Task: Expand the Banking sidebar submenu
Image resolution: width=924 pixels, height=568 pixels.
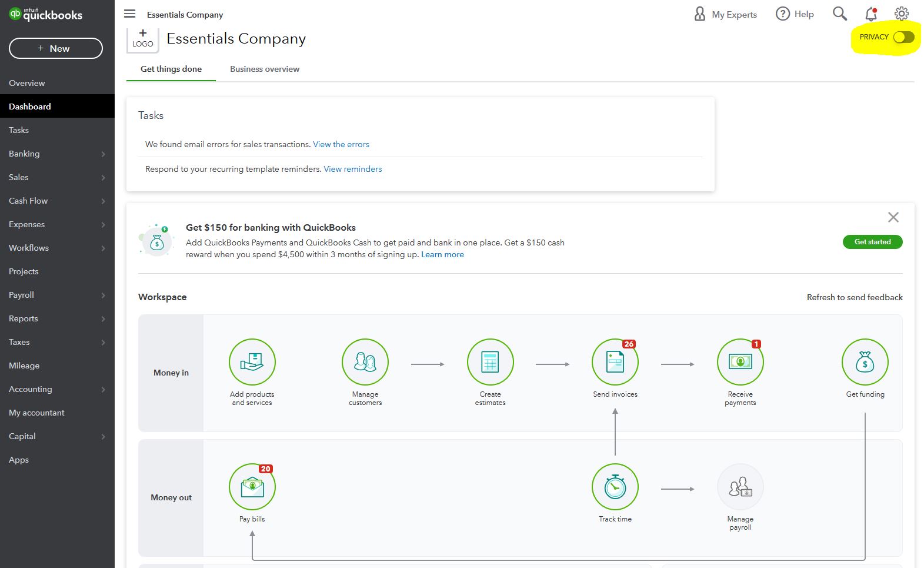Action: (103, 154)
